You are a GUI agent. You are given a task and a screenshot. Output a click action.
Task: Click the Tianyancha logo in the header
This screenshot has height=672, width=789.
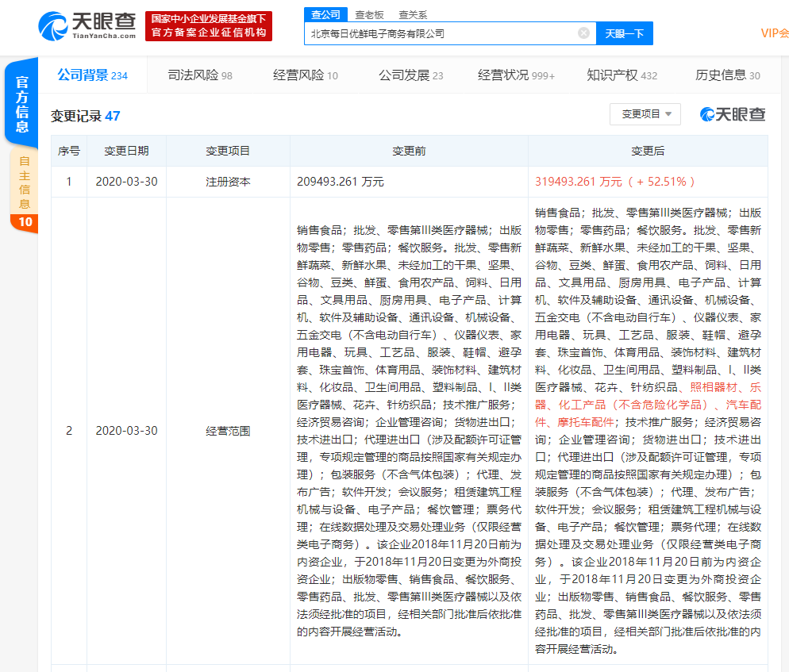[x=87, y=26]
